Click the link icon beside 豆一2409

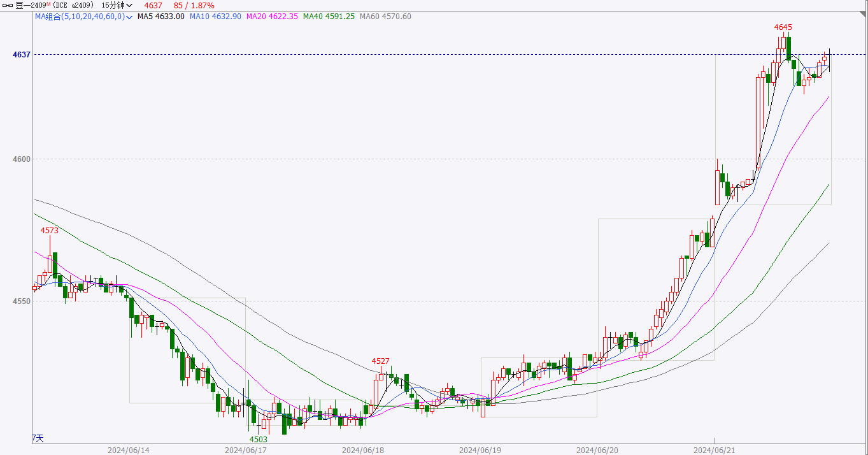pos(8,5)
